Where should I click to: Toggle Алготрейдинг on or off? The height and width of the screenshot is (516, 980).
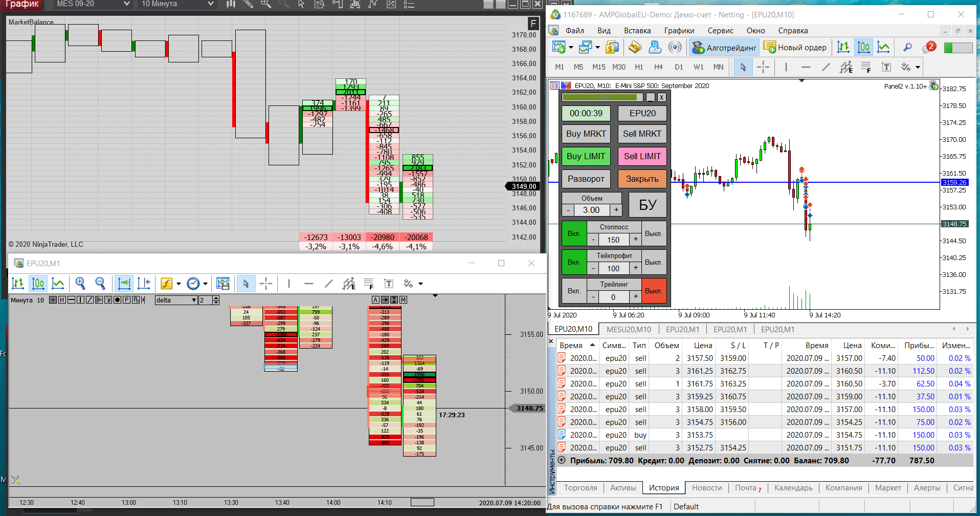[724, 48]
